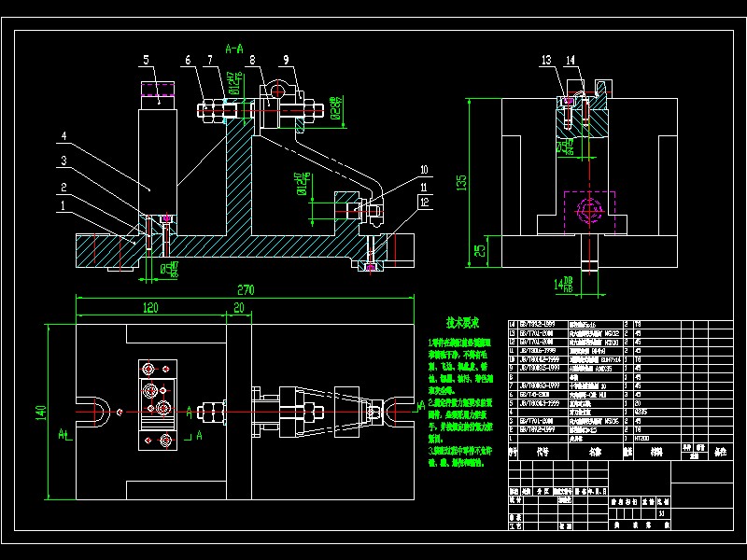Click part callout number 2
747x560 pixels.
tap(63, 188)
